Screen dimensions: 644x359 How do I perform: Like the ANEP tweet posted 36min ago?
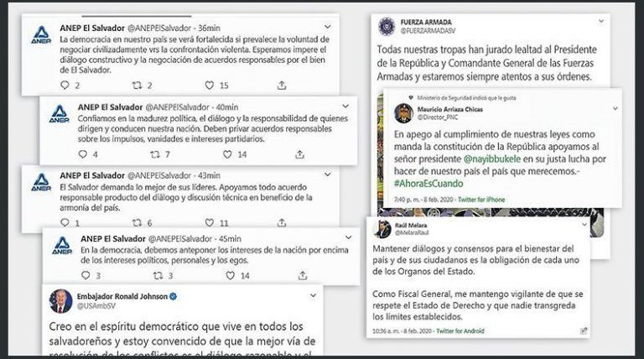210,86
